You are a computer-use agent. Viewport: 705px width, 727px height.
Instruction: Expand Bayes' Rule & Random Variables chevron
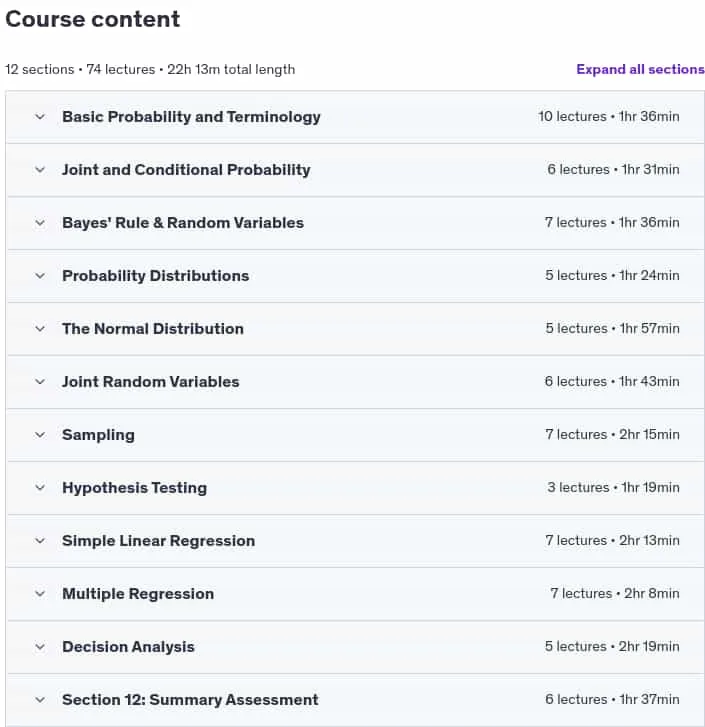[40, 223]
